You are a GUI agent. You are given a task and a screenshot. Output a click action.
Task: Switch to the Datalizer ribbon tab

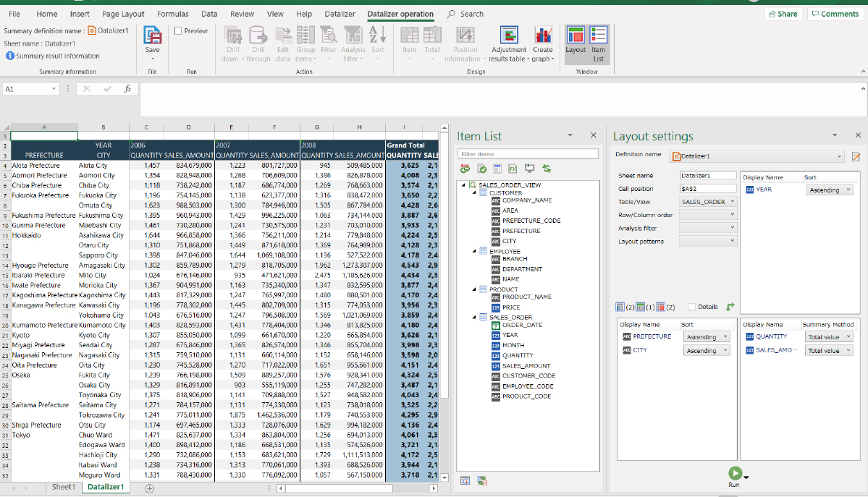click(x=340, y=14)
